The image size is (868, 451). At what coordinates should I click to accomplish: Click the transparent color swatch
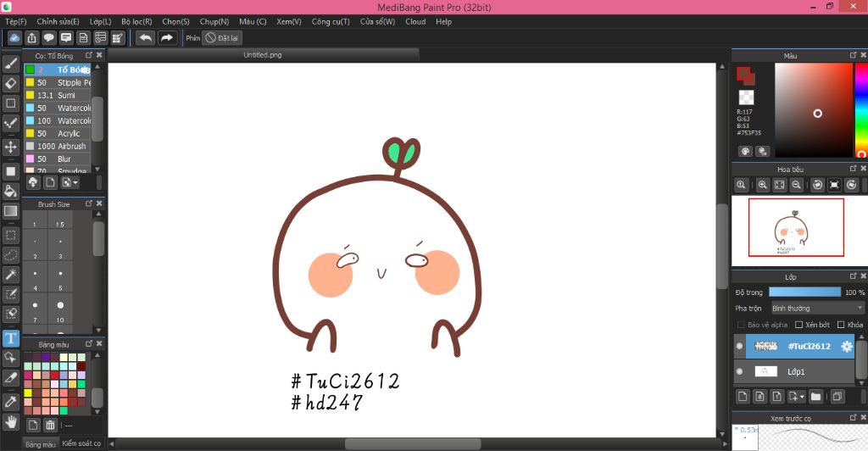pyautogui.click(x=746, y=97)
